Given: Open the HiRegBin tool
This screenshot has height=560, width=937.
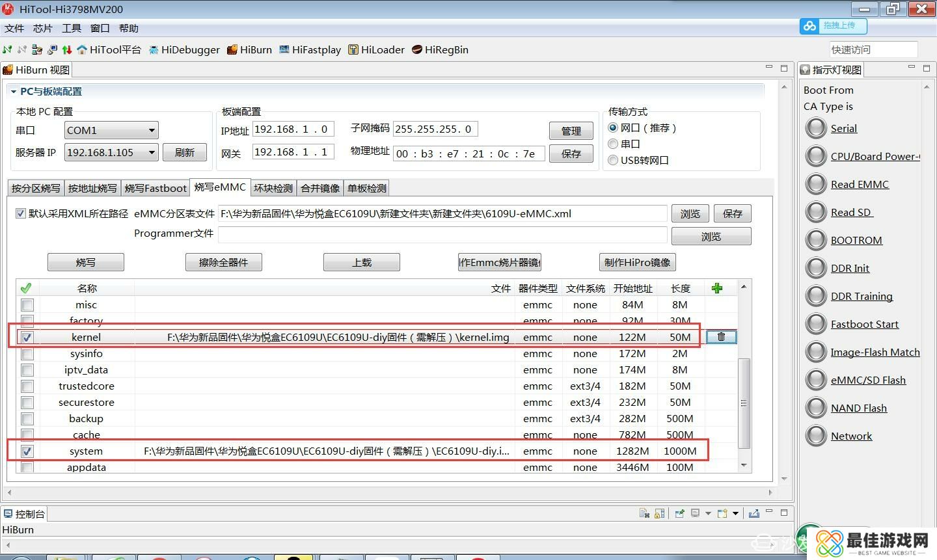Looking at the screenshot, I should pos(440,50).
